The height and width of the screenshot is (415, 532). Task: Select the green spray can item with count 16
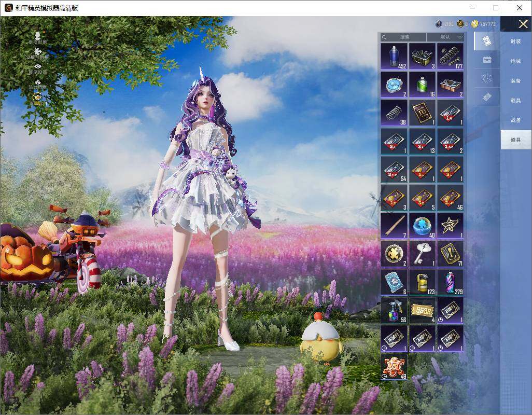click(422, 85)
